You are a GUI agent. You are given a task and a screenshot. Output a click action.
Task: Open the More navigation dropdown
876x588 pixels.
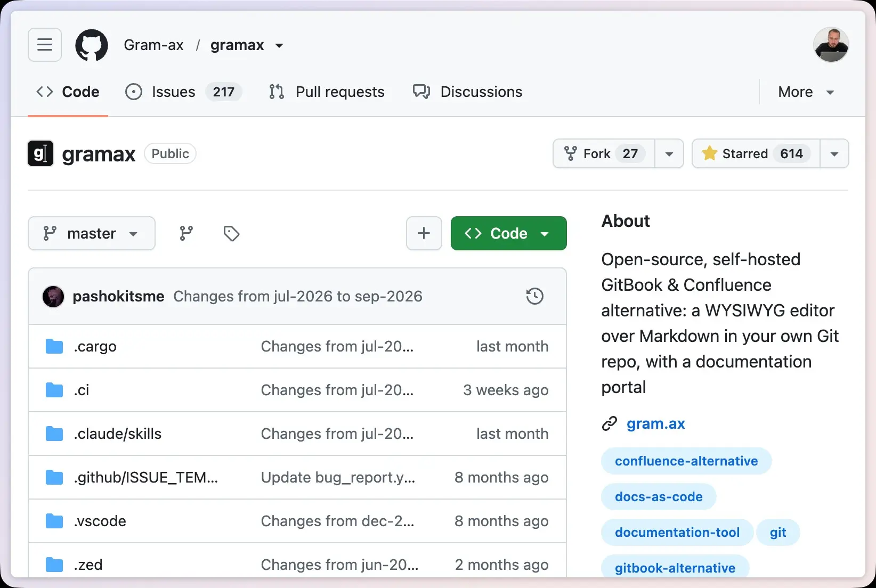click(x=806, y=92)
